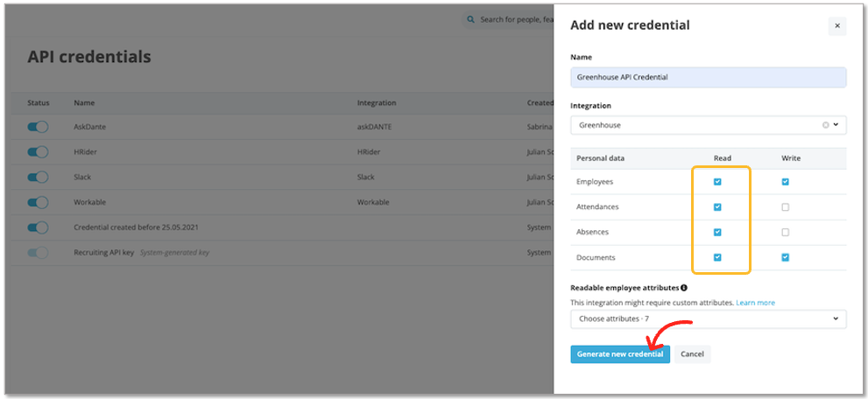Viewport: 868px width, 399px height.
Task: Toggle HRider credential status switch
Action: coord(38,152)
